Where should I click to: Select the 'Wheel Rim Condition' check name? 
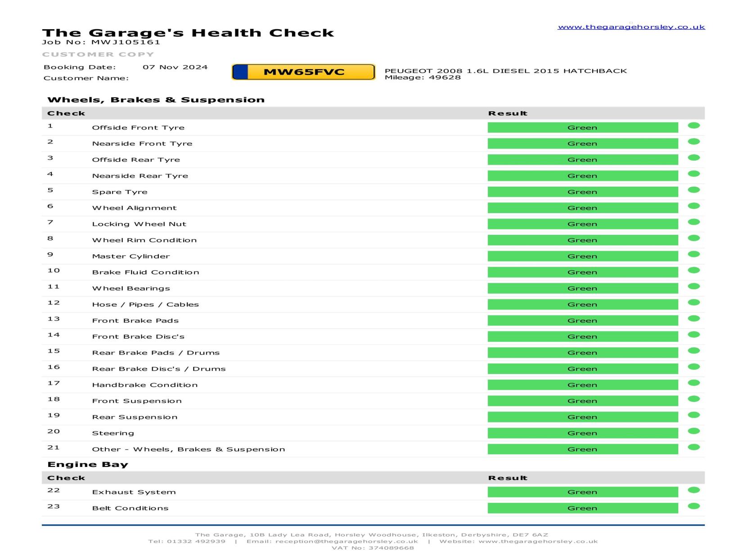144,240
